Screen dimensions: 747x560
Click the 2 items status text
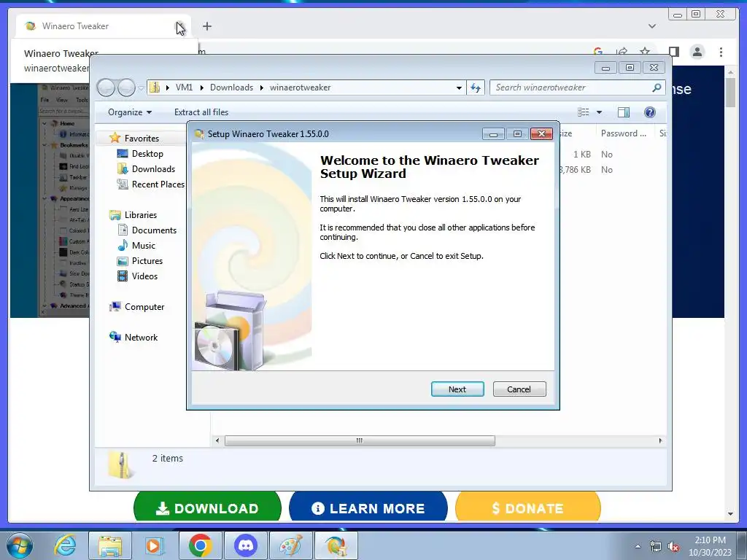coord(168,458)
